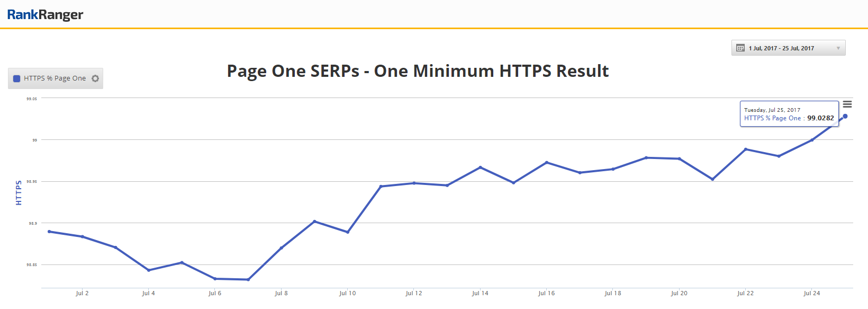Click the 99.0282 tooltip value
Viewport: 868px width, 309px height.
click(x=820, y=118)
